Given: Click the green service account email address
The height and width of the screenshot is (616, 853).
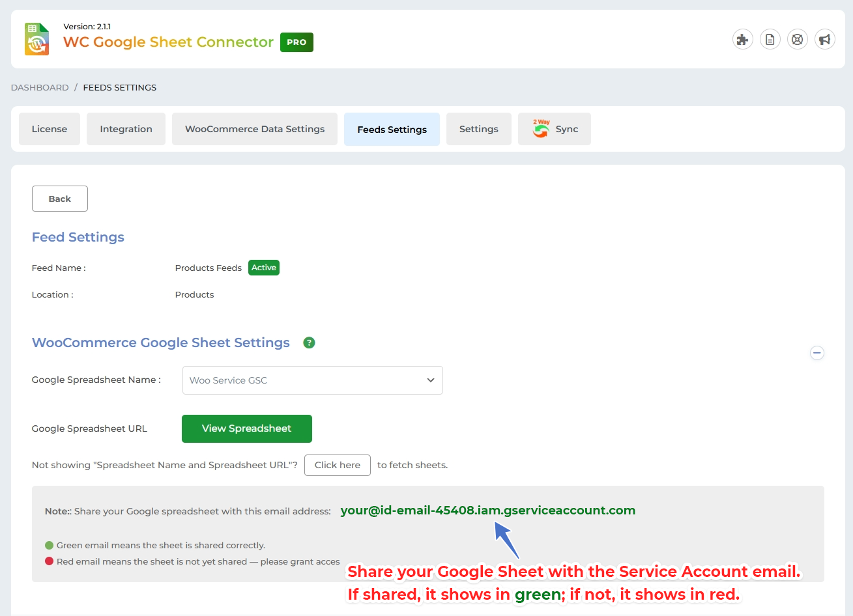Looking at the screenshot, I should tap(487, 511).
